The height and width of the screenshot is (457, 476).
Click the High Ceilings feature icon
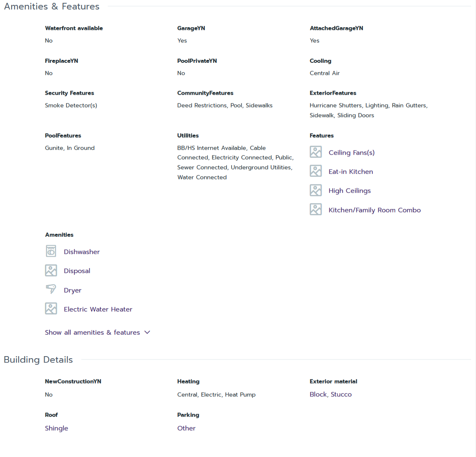pyautogui.click(x=316, y=190)
